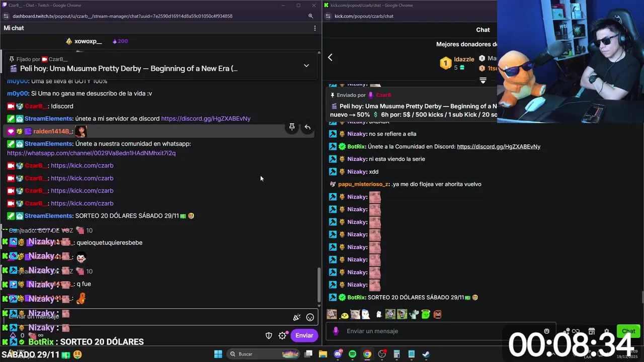Open the last kick.com/czarb link
Image resolution: width=644 pixels, height=362 pixels.
[x=82, y=203]
